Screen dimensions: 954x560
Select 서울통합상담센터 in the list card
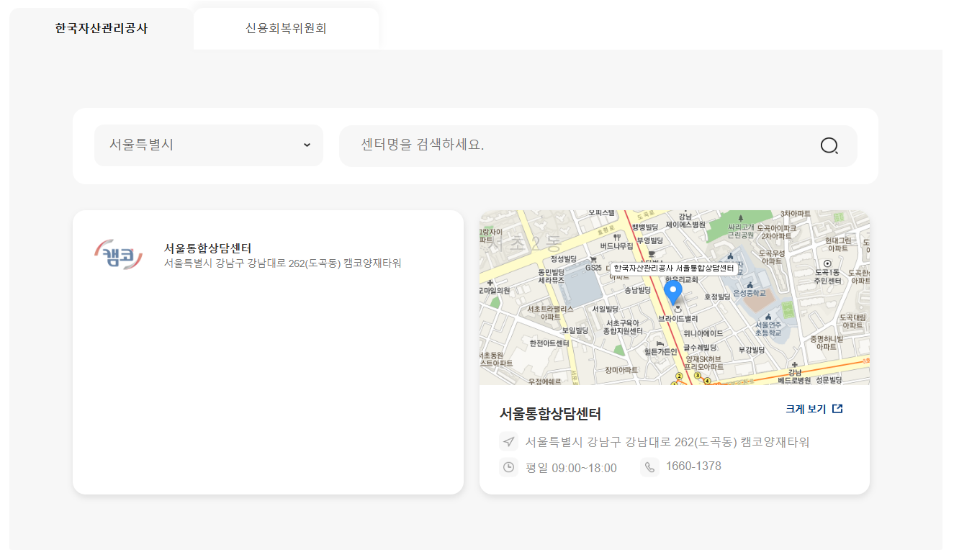click(207, 248)
